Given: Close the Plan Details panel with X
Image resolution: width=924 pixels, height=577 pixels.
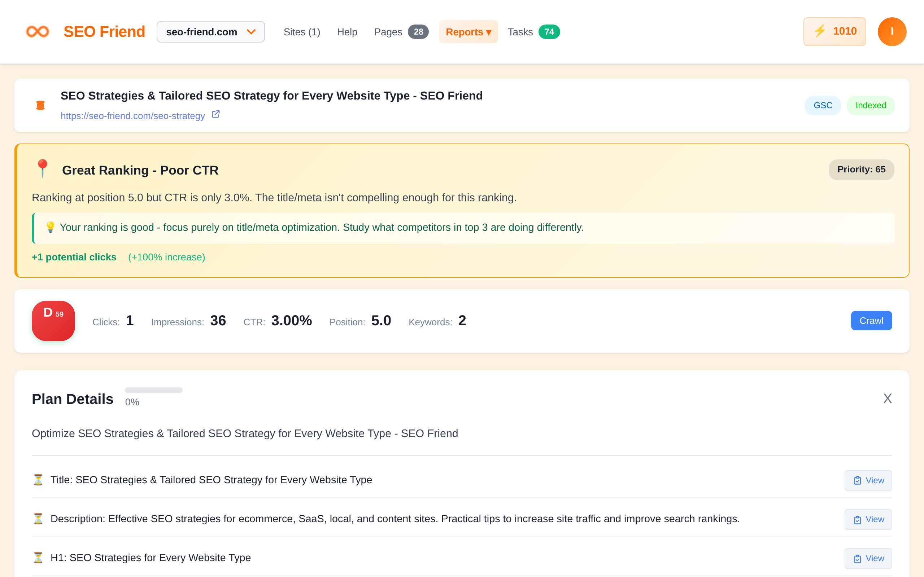Looking at the screenshot, I should pyautogui.click(x=887, y=398).
